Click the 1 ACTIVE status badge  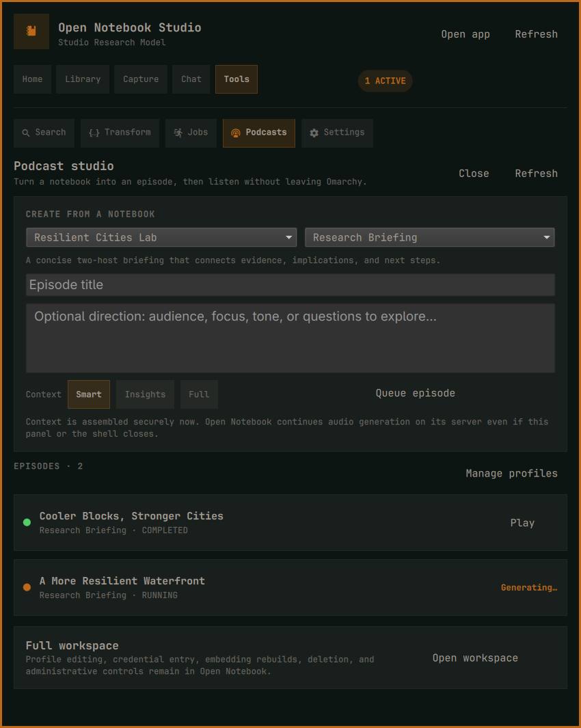tap(385, 81)
